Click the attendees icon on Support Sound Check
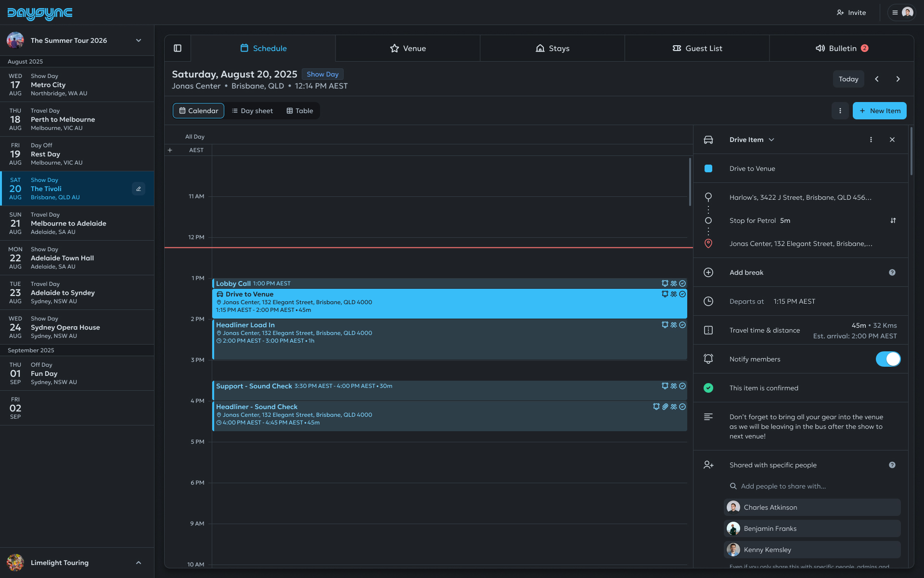The image size is (924, 578). tap(674, 385)
